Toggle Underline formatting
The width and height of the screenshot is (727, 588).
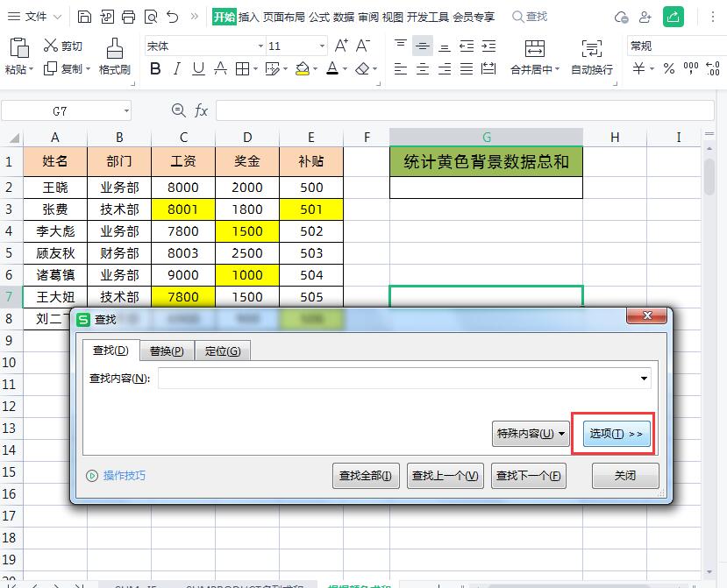pos(198,69)
